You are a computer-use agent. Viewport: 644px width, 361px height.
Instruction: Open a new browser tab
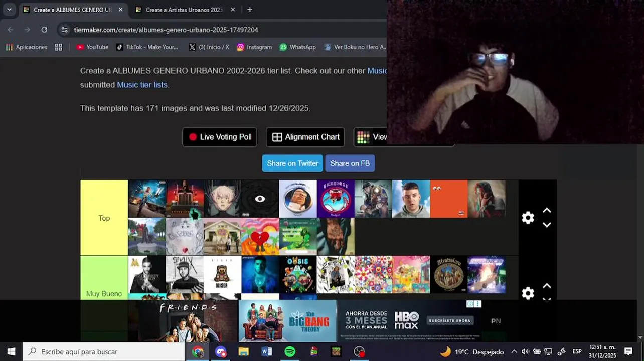[250, 10]
